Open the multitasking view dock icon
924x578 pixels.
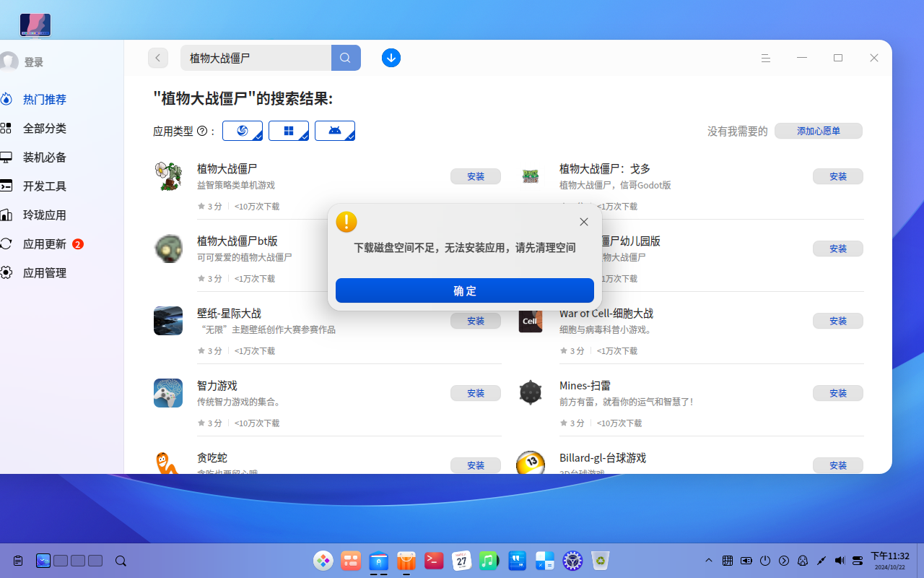tap(351, 560)
